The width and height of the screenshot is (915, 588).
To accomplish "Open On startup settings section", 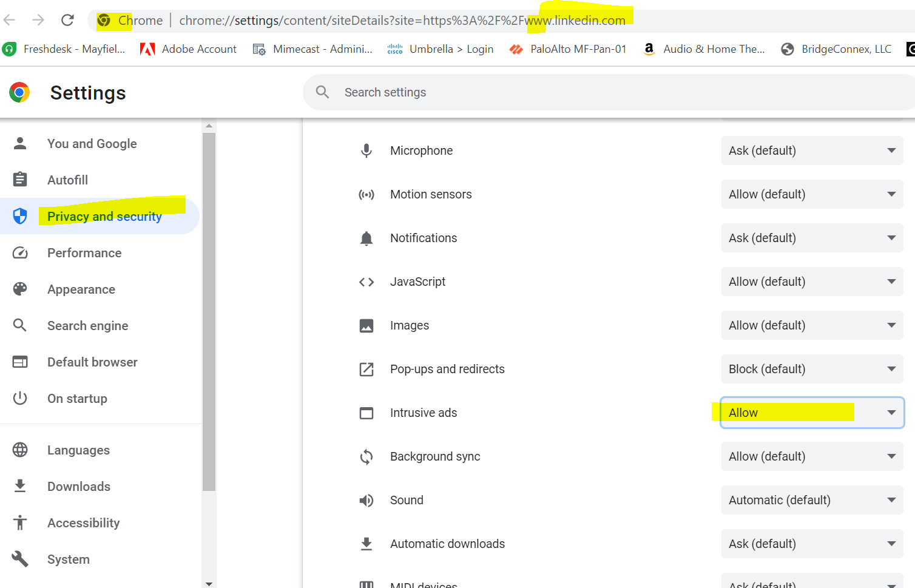I will [77, 399].
